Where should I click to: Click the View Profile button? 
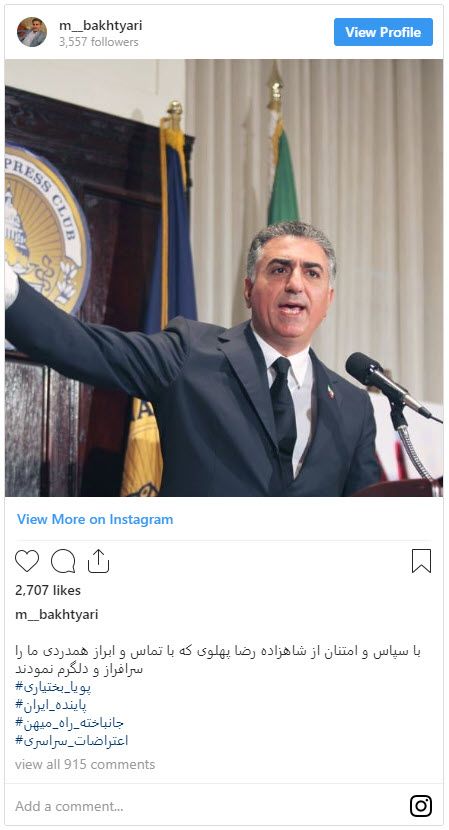pyautogui.click(x=383, y=32)
